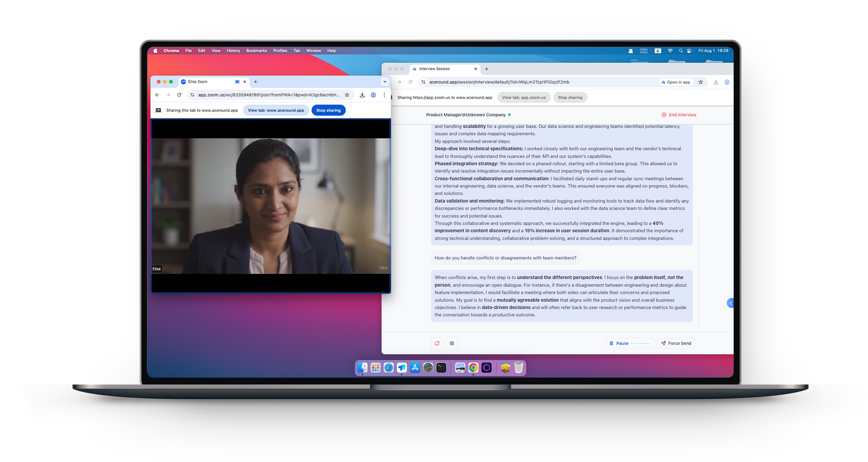Launch Terminal from the dock
The width and height of the screenshot is (868, 462).
coord(441,368)
